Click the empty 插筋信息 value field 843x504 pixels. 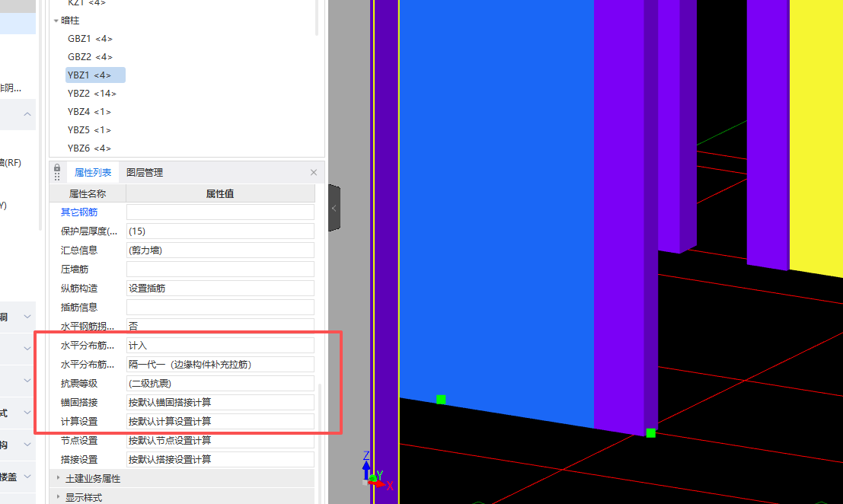point(220,308)
